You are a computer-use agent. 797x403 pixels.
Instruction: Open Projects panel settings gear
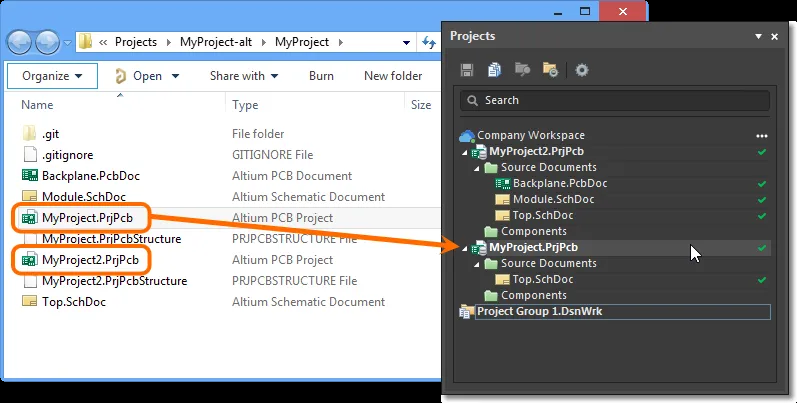coord(581,70)
